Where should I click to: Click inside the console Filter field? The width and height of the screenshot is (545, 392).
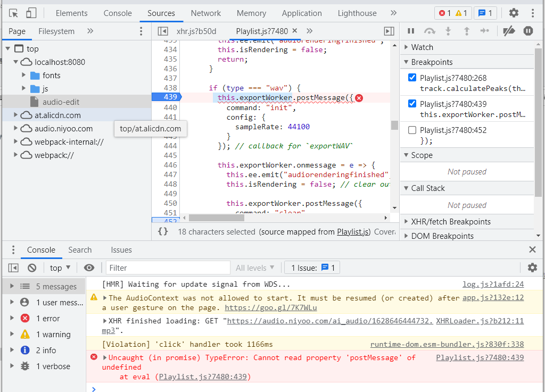(x=160, y=268)
